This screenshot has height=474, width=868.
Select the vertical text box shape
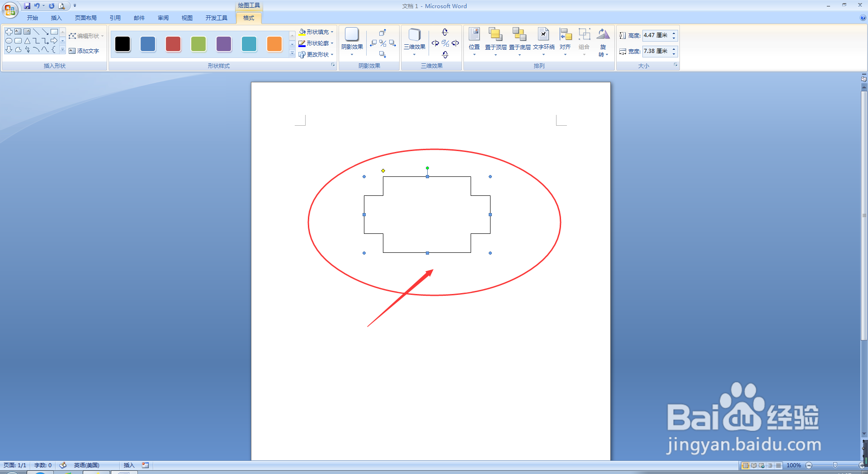point(27,32)
